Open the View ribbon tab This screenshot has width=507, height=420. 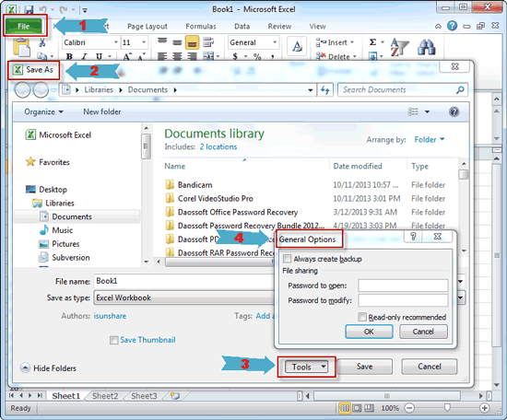(317, 26)
